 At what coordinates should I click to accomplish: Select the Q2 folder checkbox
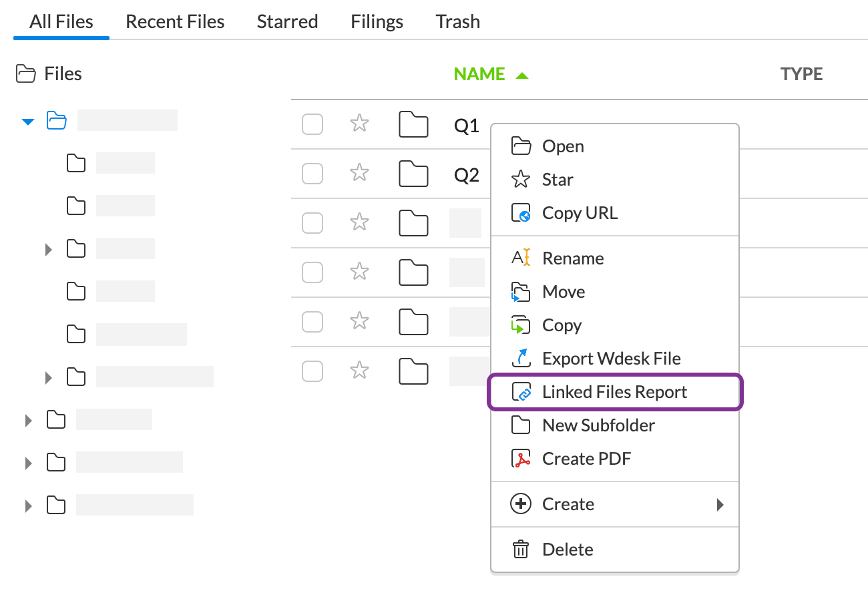click(312, 174)
